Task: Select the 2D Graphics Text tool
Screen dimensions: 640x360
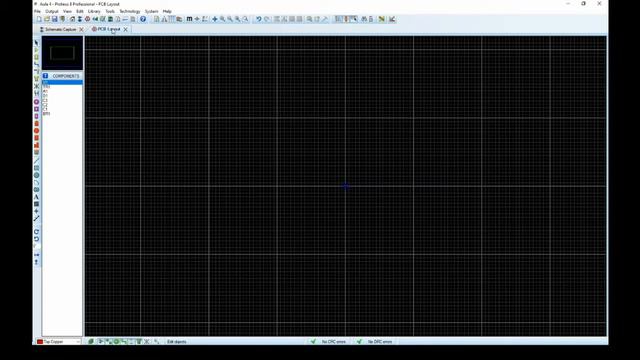Action: point(36,197)
